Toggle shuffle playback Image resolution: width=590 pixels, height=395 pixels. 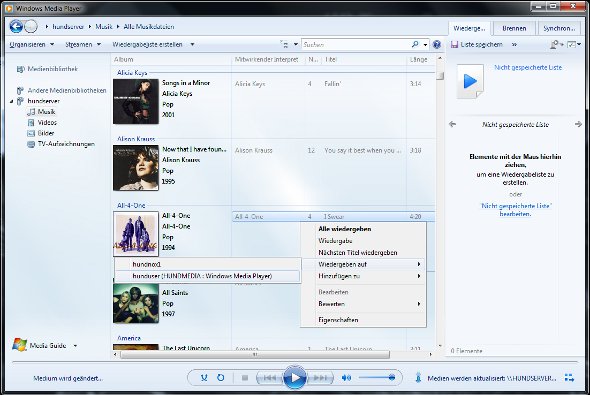204,377
